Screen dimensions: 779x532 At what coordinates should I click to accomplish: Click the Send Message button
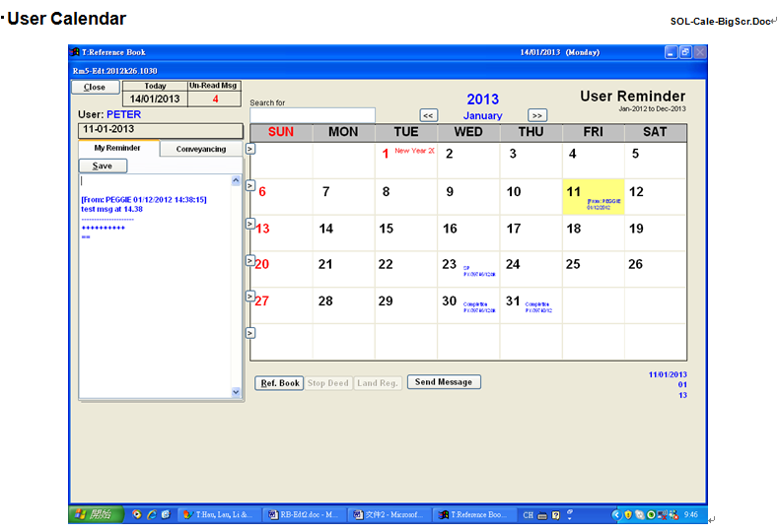pyautogui.click(x=444, y=382)
